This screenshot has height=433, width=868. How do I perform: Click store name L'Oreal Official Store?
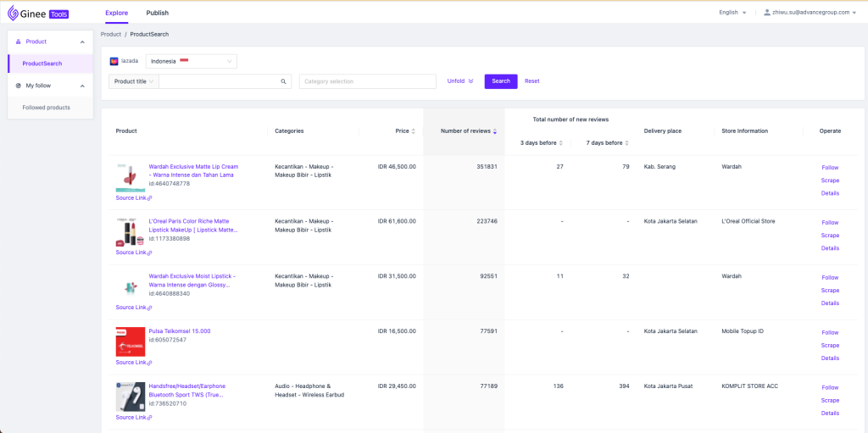click(x=748, y=221)
